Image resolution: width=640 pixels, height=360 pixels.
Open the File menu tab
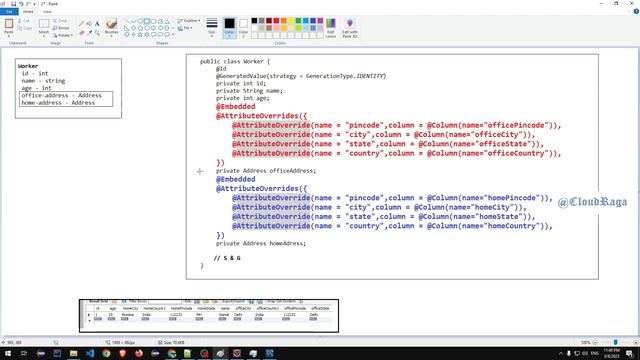pyautogui.click(x=9, y=12)
